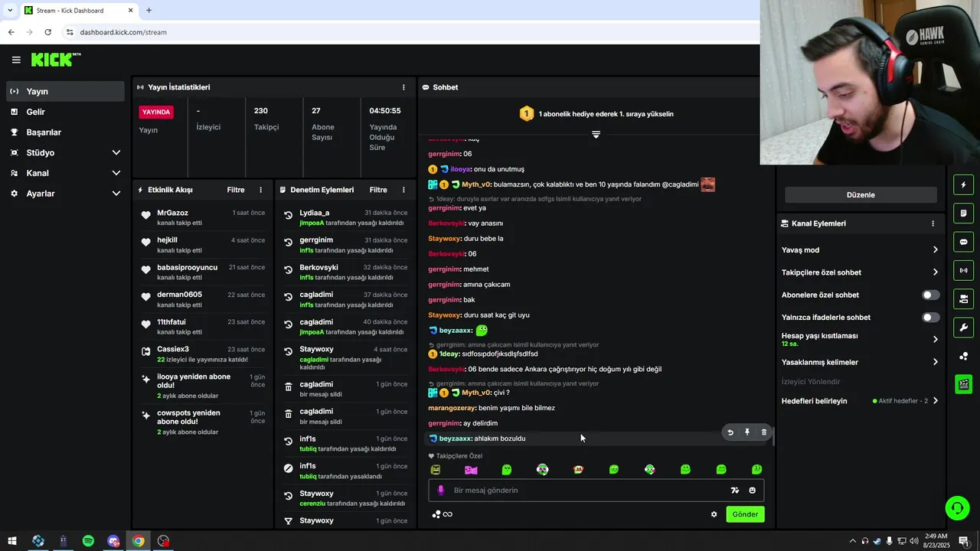Click the three-dots icon above the green clapperboard
This screenshot has height=551, width=980.
963,356
